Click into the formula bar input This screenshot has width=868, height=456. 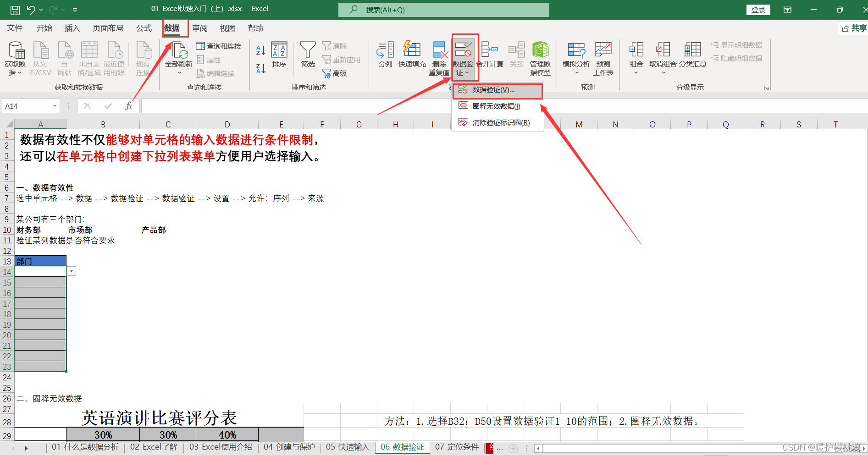click(504, 106)
